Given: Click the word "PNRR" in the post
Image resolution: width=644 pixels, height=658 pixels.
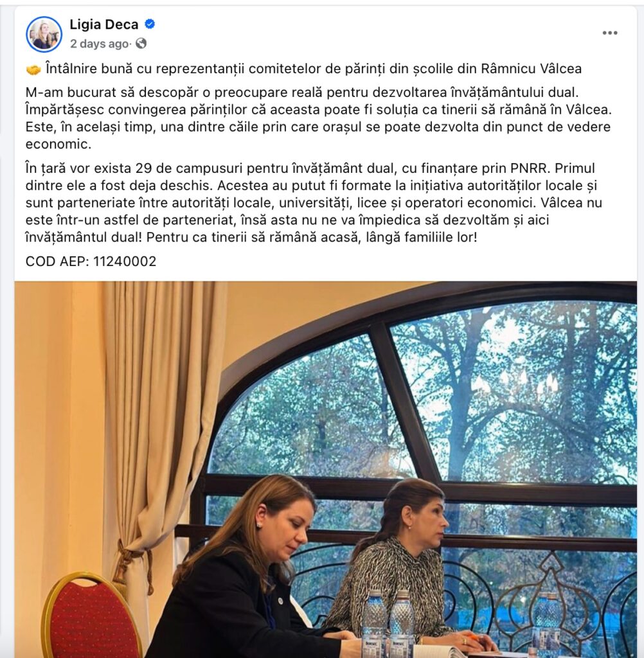Looking at the screenshot, I should pos(528,168).
